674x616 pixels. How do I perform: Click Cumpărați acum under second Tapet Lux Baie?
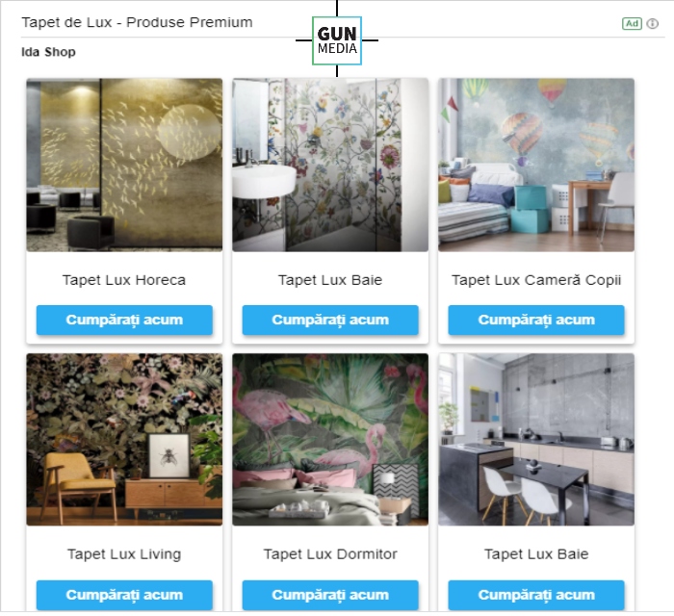(x=536, y=595)
